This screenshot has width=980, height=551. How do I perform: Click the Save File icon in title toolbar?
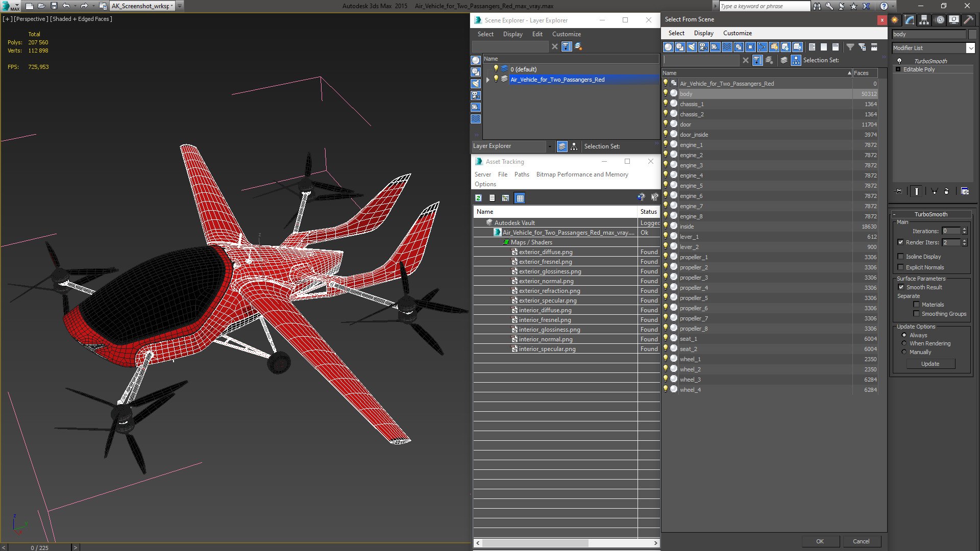(x=54, y=6)
